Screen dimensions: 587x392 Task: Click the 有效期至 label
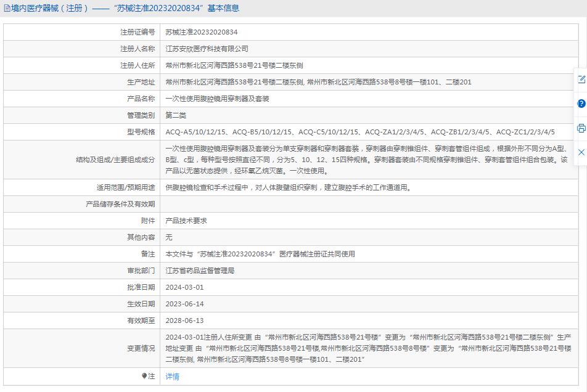click(x=141, y=321)
